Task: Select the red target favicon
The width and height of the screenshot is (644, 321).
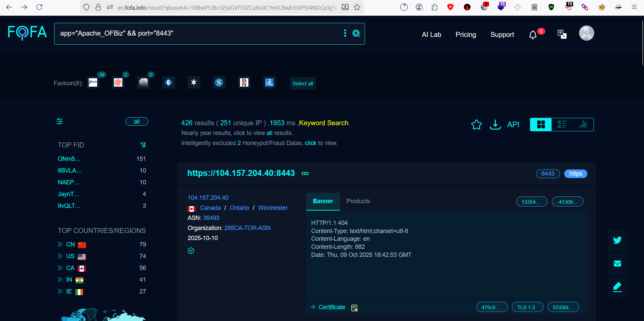Action: [118, 82]
